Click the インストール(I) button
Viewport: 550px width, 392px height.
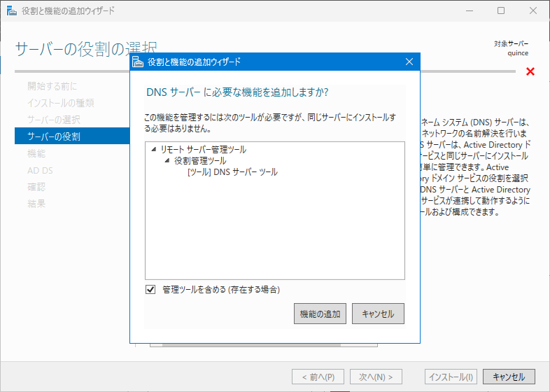pos(451,377)
